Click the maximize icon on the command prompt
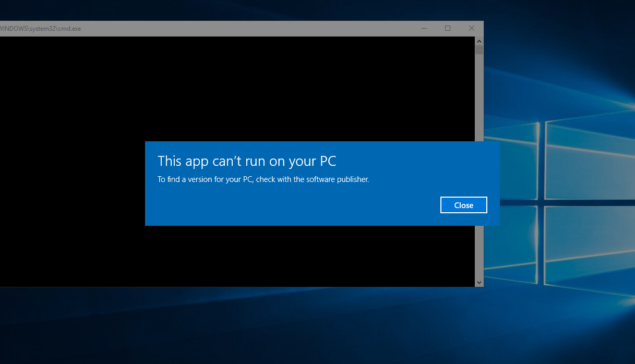This screenshot has width=635, height=364. tap(447, 28)
